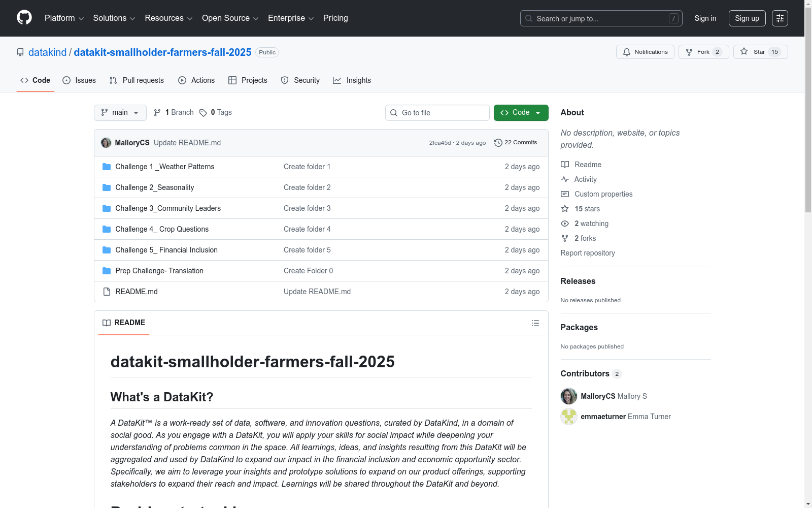The height and width of the screenshot is (508, 812).
Task: Click the folder icon for Challenge 3_Community Leaders
Action: (x=107, y=208)
